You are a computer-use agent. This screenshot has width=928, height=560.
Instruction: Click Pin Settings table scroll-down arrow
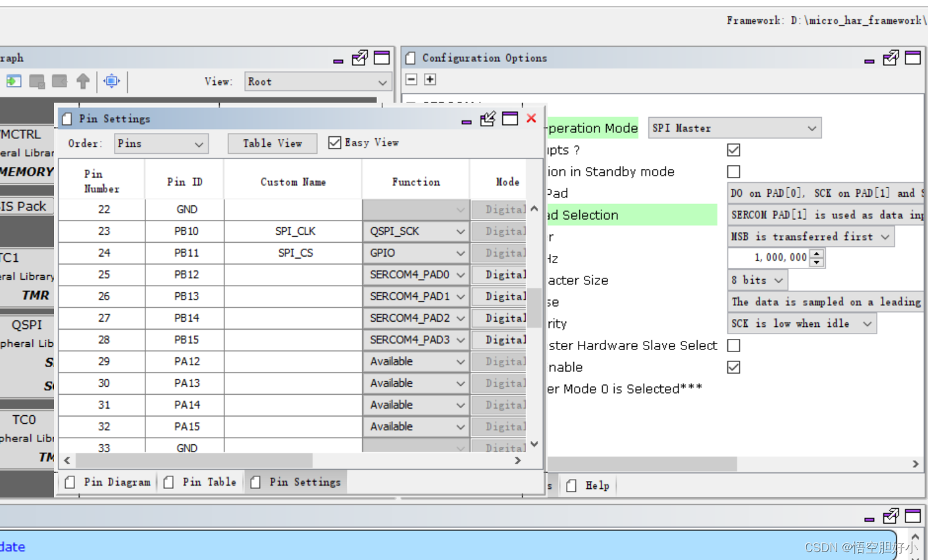(x=534, y=444)
